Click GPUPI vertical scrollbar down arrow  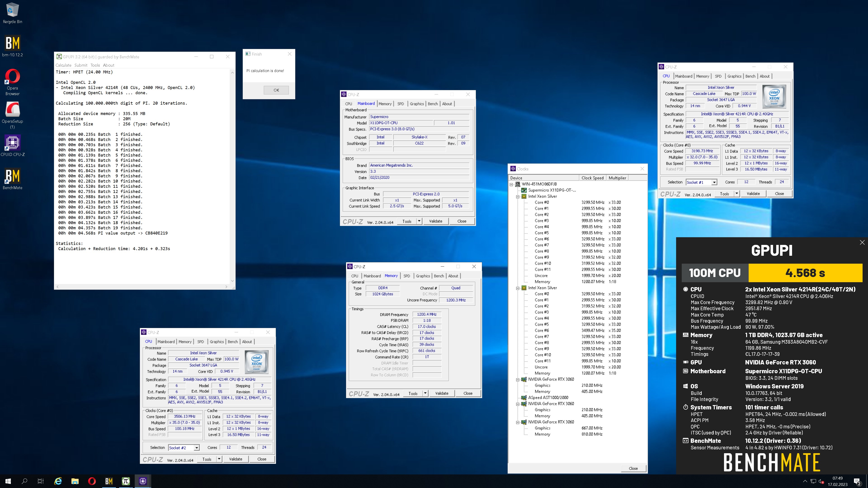click(x=232, y=281)
